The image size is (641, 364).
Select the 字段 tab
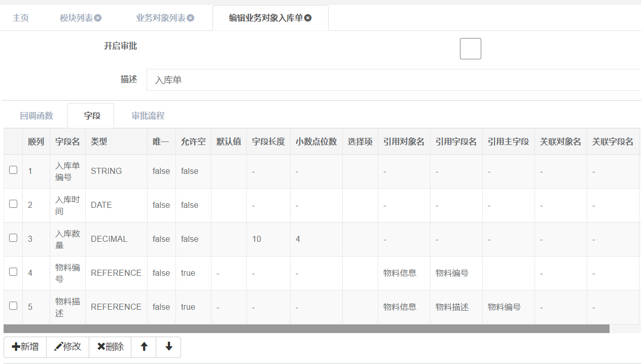pyautogui.click(x=91, y=115)
